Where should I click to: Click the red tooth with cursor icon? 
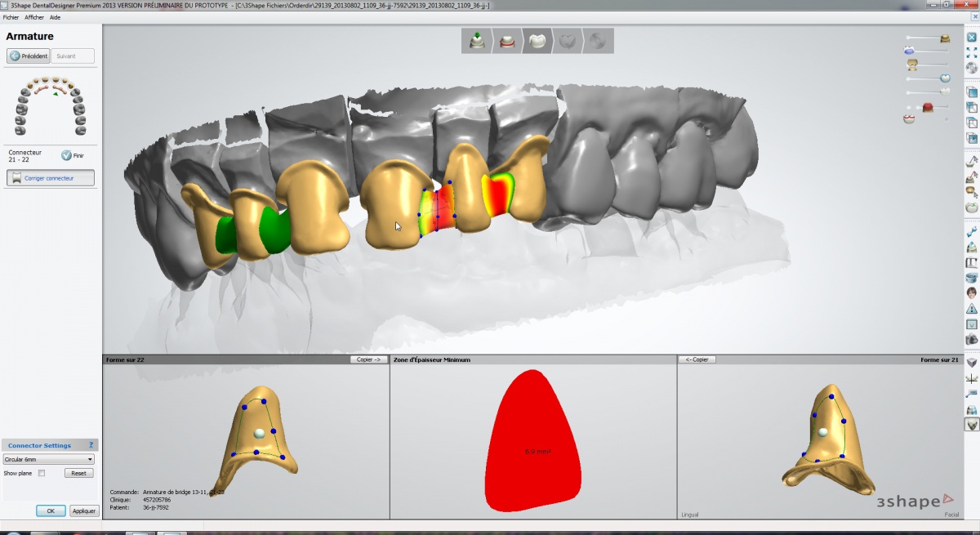point(972,176)
